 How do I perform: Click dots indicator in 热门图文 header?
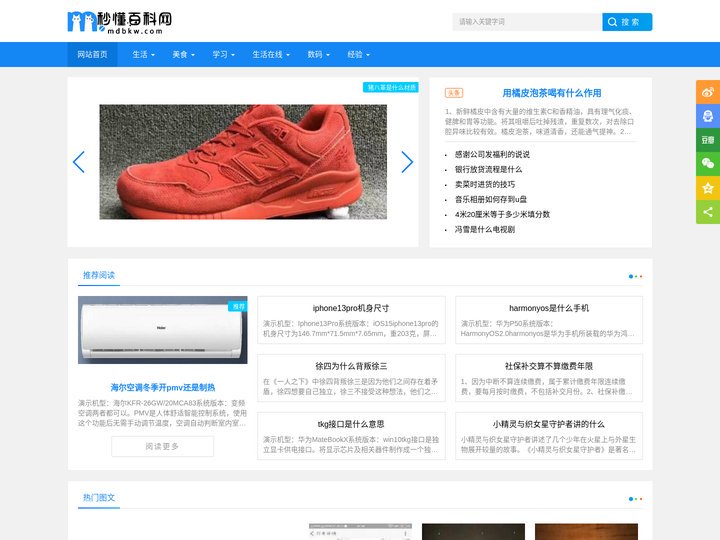point(636,499)
